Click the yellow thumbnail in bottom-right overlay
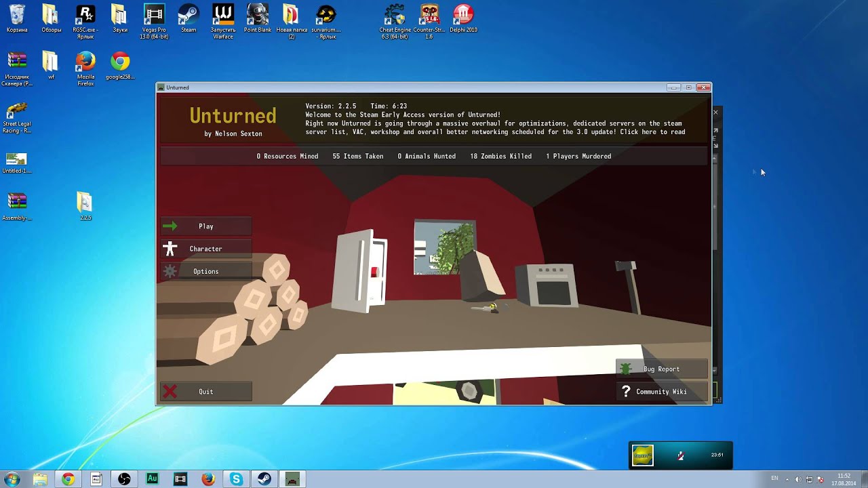868x488 pixels. 643,455
